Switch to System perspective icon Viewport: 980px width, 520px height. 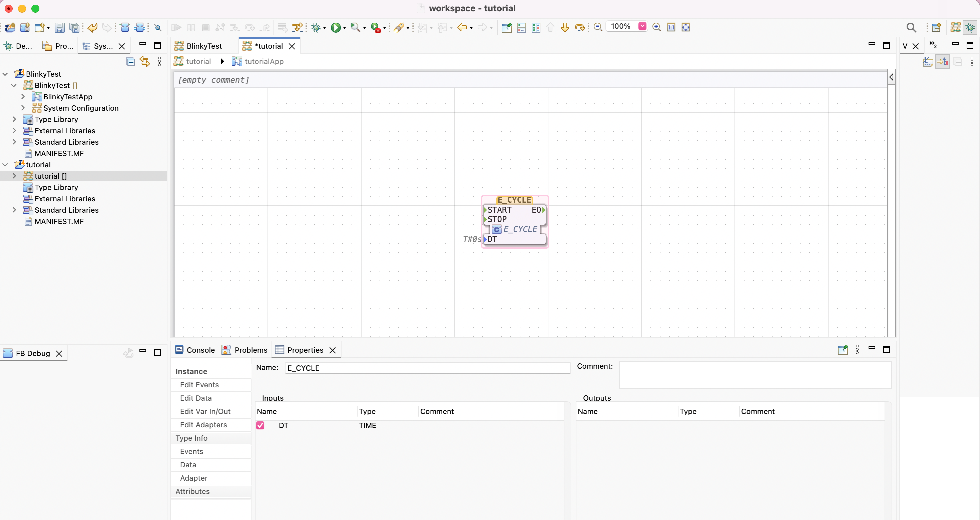955,27
